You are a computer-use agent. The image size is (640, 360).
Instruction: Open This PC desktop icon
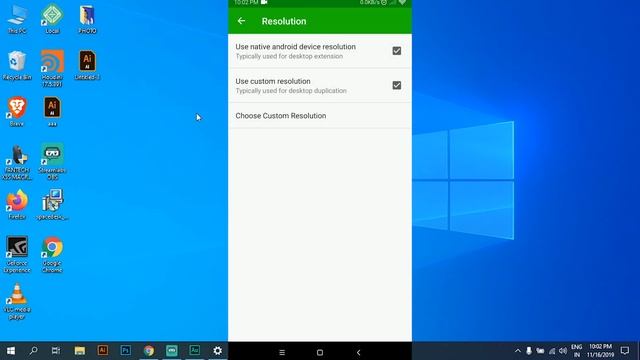tap(17, 20)
